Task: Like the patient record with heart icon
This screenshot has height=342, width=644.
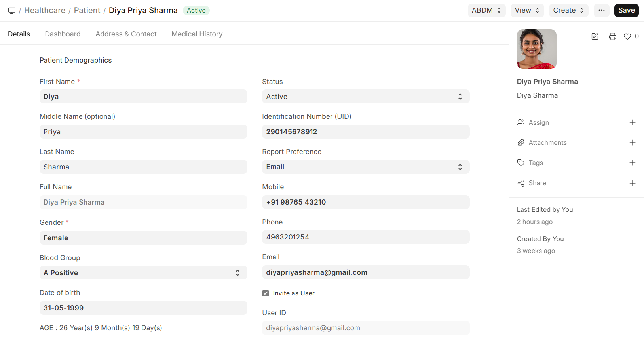Action: coord(627,36)
